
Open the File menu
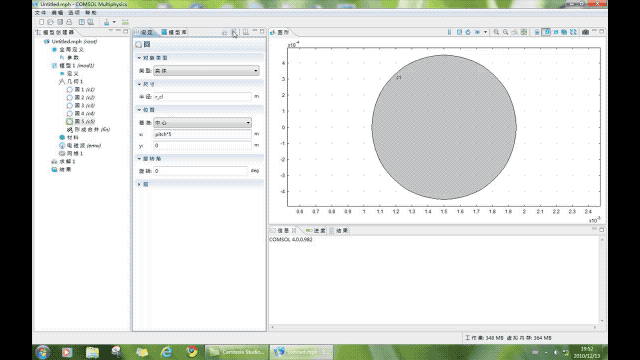[x=40, y=13]
